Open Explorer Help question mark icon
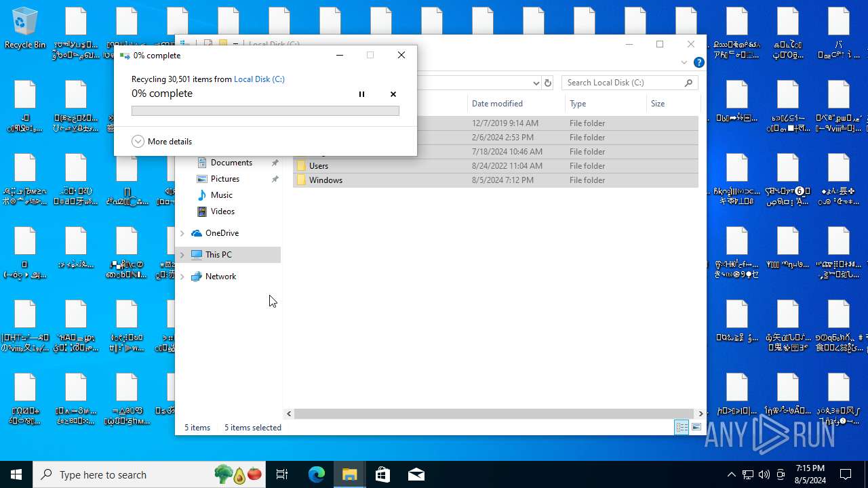The height and width of the screenshot is (488, 868). click(699, 62)
